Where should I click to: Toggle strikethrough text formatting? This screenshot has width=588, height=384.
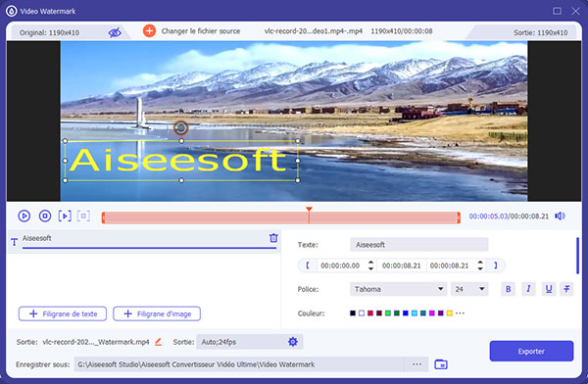click(566, 289)
